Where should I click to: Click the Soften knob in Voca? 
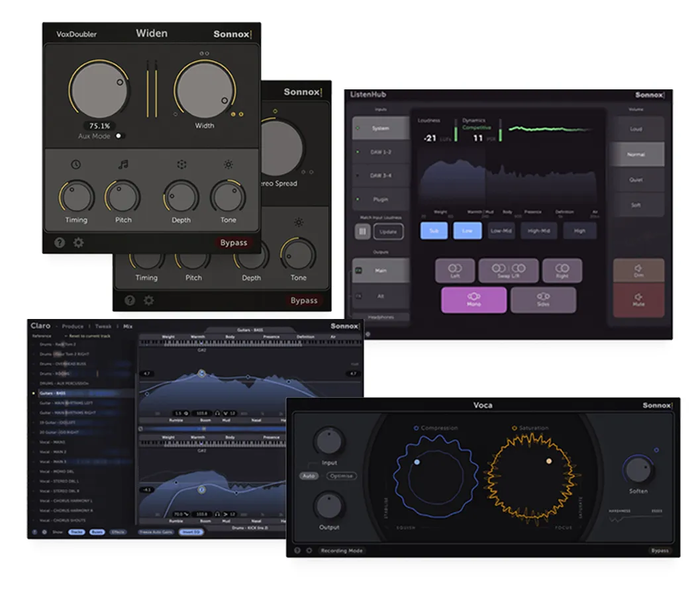638,469
